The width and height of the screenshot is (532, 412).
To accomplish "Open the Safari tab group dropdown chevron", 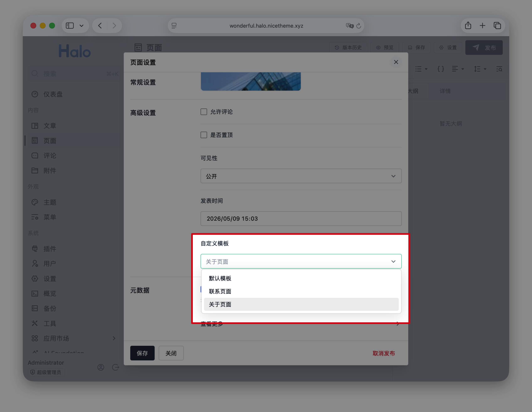I will click(x=82, y=26).
